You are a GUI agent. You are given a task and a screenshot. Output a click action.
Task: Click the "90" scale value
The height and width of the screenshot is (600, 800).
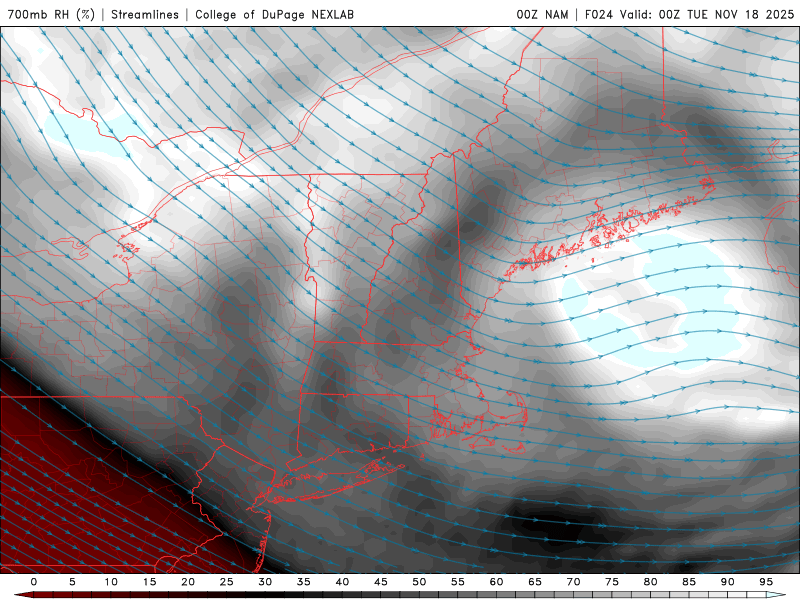click(x=727, y=582)
